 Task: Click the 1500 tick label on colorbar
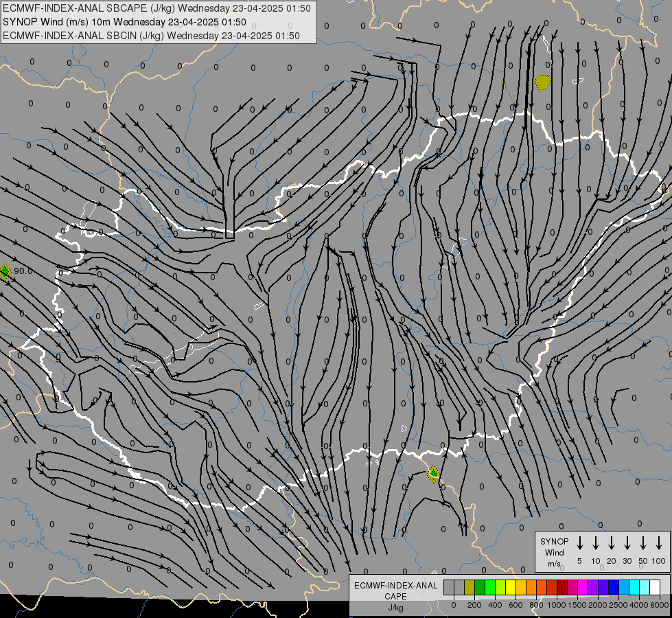click(x=577, y=605)
